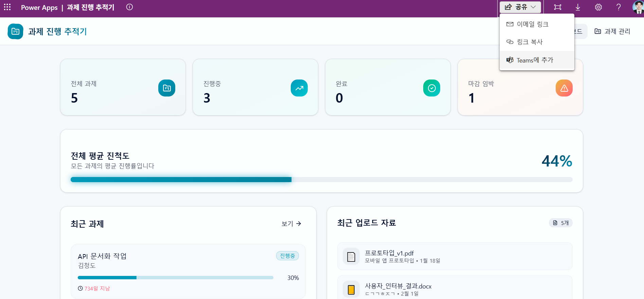Open the app launcher waffle icon
The image size is (644, 299).
point(7,7)
